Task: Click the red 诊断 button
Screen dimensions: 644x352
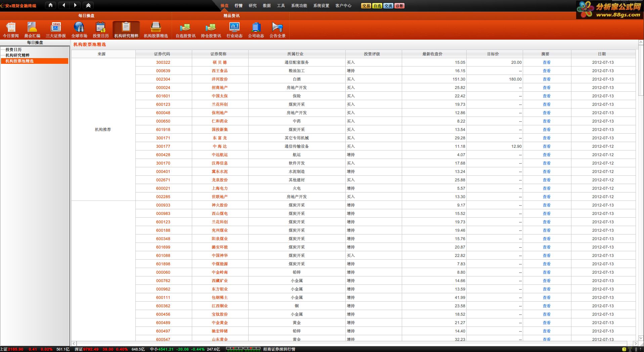Action: [x=399, y=6]
